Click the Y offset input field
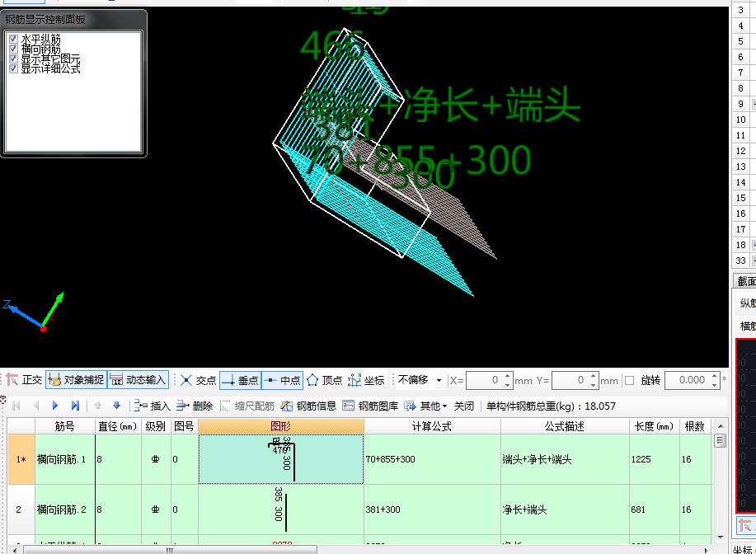The image size is (756, 554). click(571, 380)
